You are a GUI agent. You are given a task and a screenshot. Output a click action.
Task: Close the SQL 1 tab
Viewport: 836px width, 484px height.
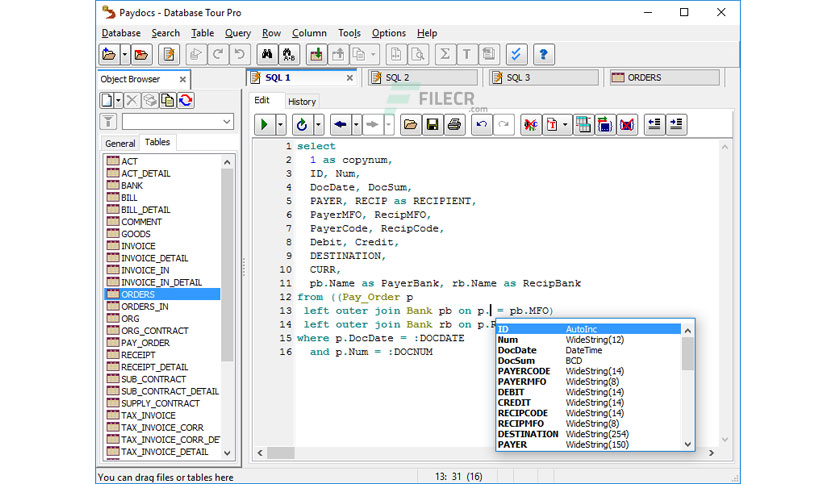(x=350, y=78)
